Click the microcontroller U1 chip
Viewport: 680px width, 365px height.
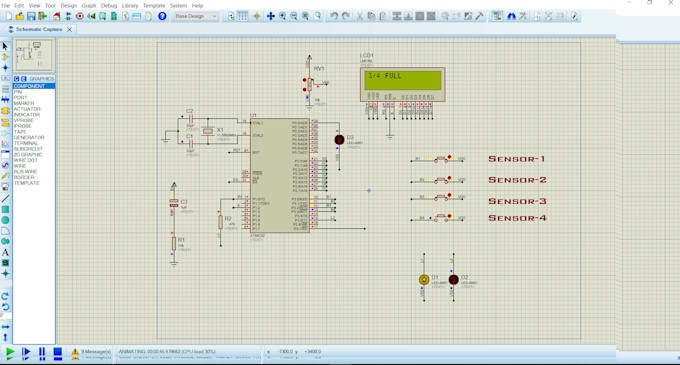[280, 176]
